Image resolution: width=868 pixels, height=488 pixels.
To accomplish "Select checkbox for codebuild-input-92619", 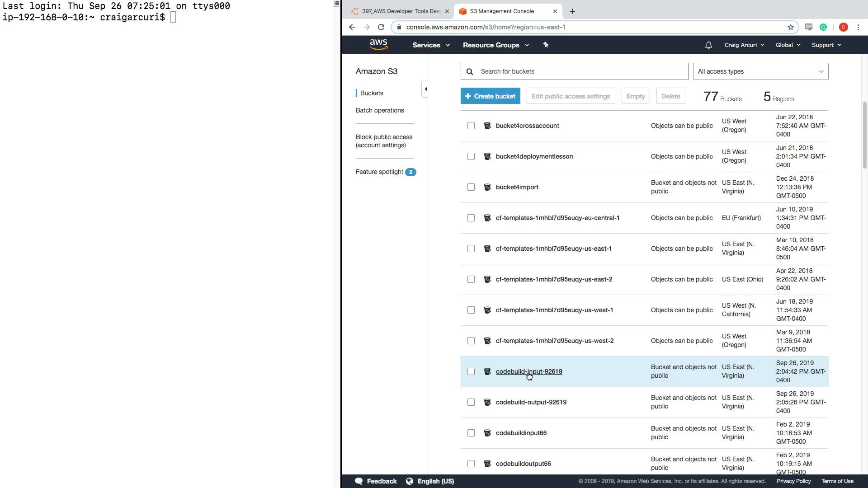I will [471, 371].
